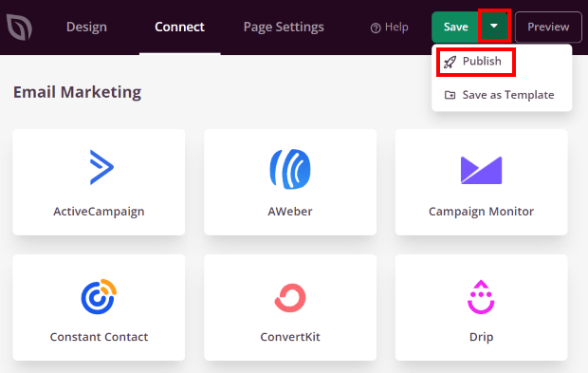Click the ActiveCampaign arrow logo
The width and height of the screenshot is (588, 373).
[x=101, y=167]
